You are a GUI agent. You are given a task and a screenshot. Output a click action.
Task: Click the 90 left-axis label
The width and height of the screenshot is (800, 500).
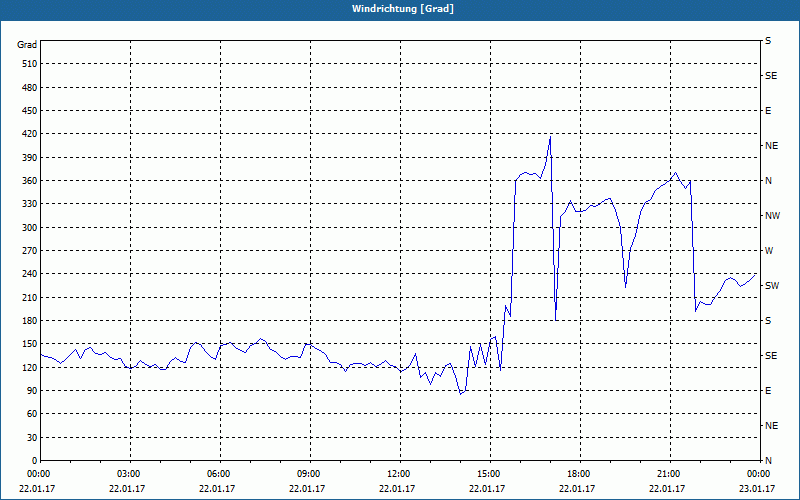point(32,391)
